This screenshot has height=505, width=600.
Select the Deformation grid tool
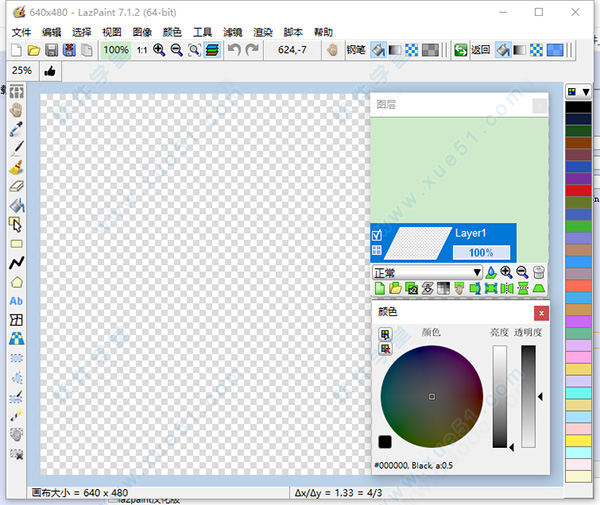click(16, 320)
